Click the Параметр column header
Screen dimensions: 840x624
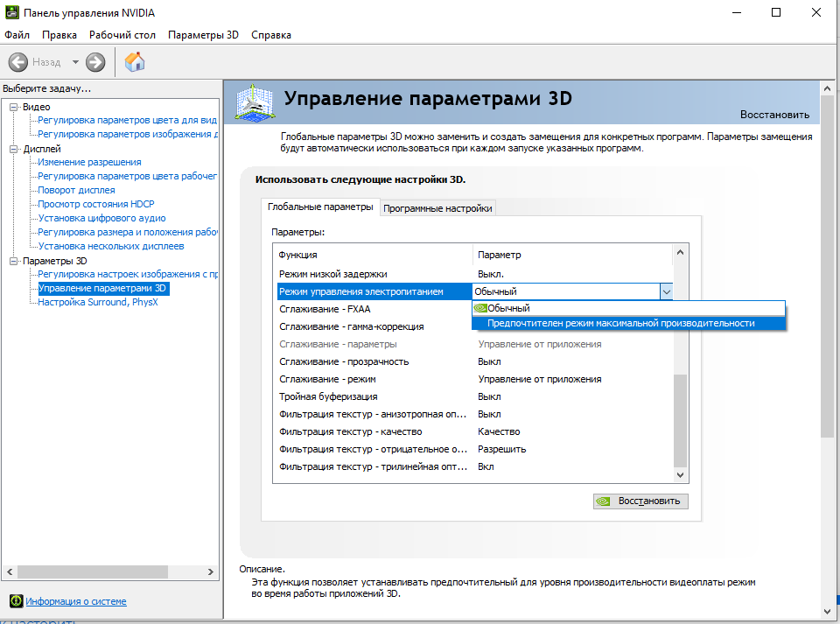pos(572,255)
